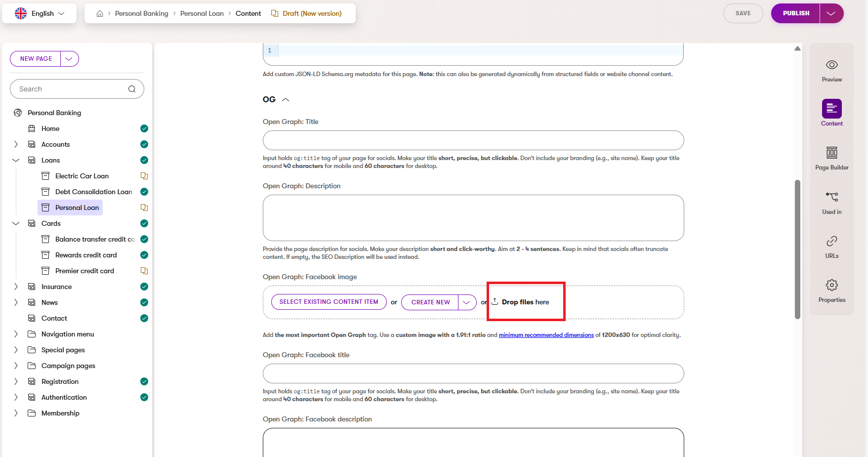The height and width of the screenshot is (457, 868).
Task: Select the Content breadcrumb item
Action: pyautogui.click(x=248, y=13)
